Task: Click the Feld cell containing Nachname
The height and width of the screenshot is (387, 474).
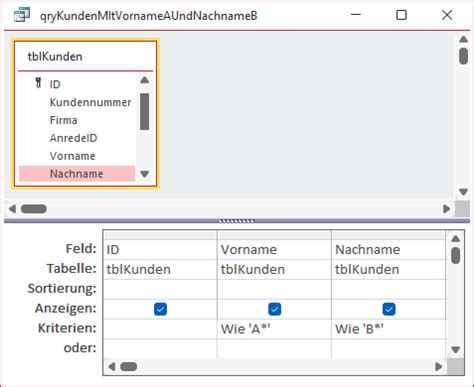Action: pos(389,250)
